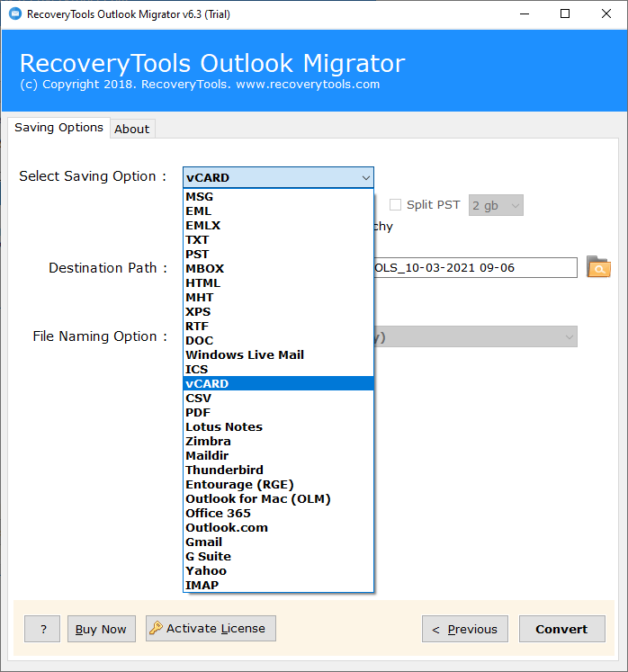Select Lotus Notes option
Viewport: 628px width, 672px height.
[278, 426]
